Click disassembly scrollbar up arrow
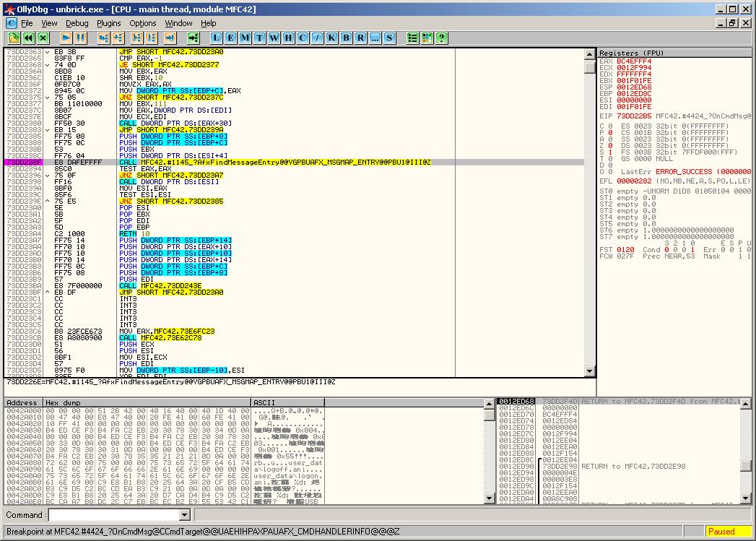 click(590, 54)
